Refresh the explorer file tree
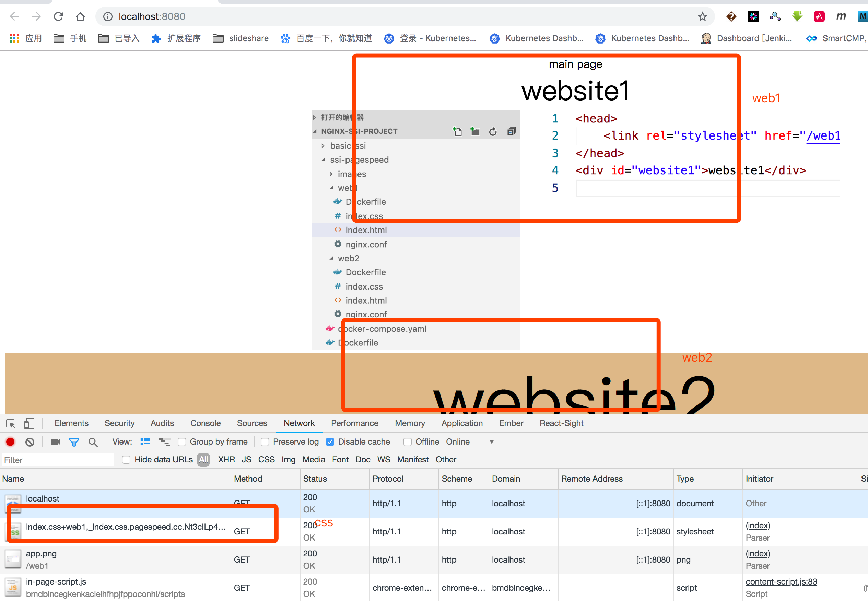 (493, 131)
